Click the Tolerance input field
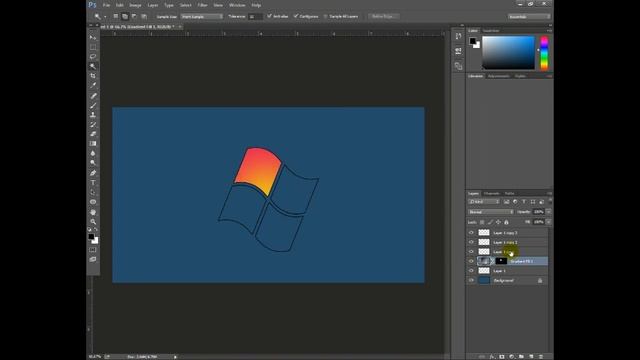This screenshot has height=360, width=640. pos(256,16)
